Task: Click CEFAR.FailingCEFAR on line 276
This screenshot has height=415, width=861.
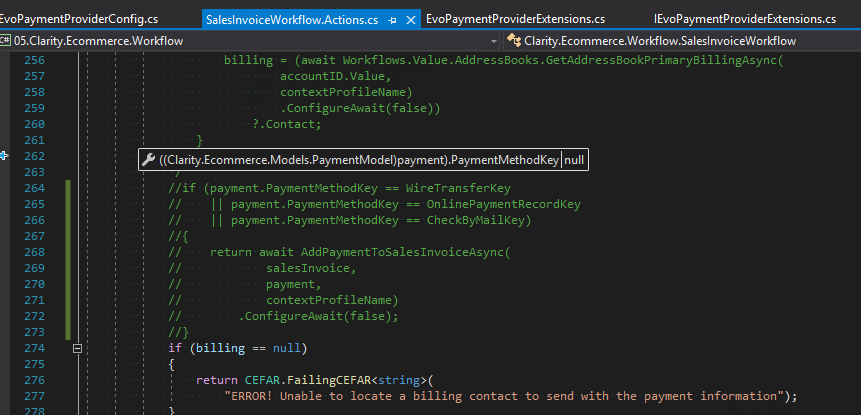Action: [308, 380]
